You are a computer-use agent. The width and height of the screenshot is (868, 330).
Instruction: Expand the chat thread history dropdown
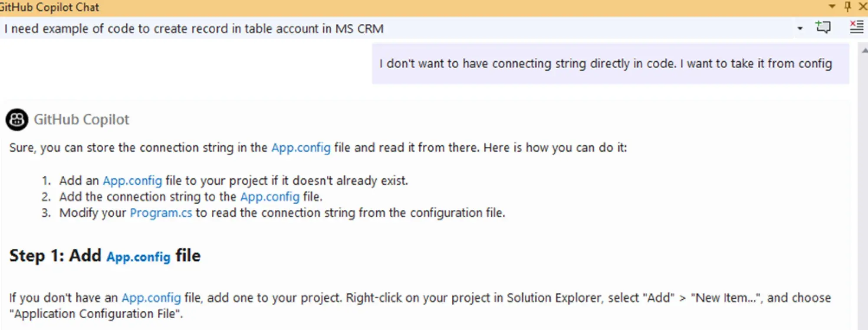point(800,29)
